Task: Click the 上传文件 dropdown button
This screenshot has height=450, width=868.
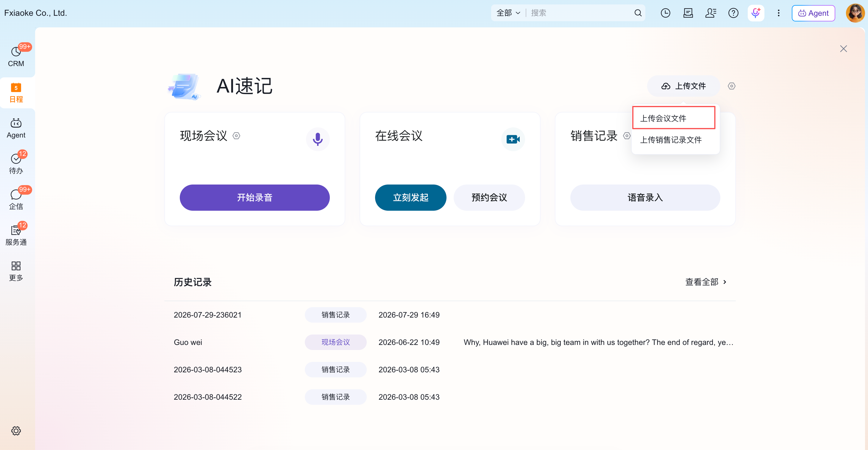Action: coord(683,86)
